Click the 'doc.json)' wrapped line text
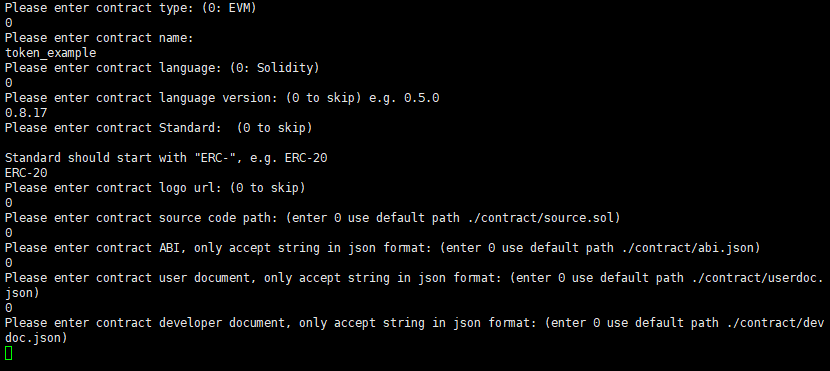Screen dimensions: 830x371 coord(37,338)
